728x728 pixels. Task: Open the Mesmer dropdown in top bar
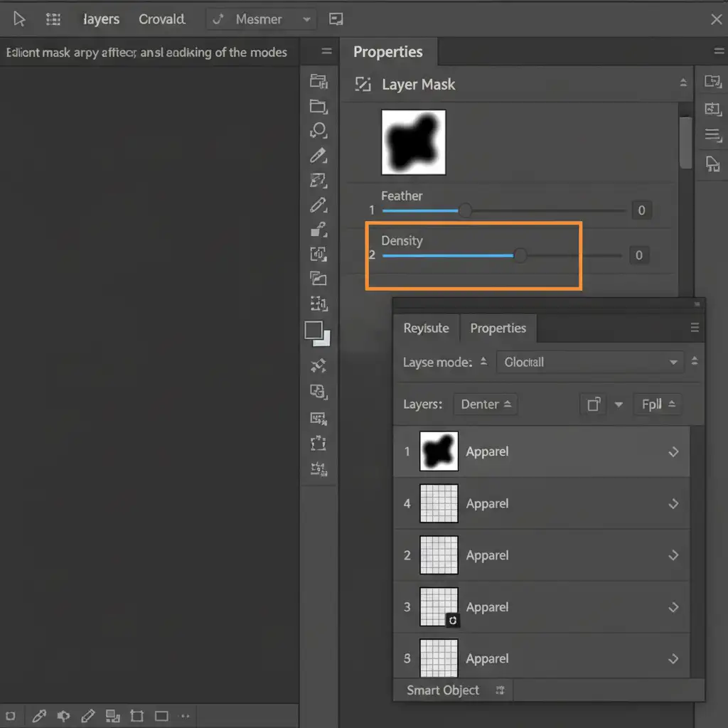pyautogui.click(x=260, y=19)
